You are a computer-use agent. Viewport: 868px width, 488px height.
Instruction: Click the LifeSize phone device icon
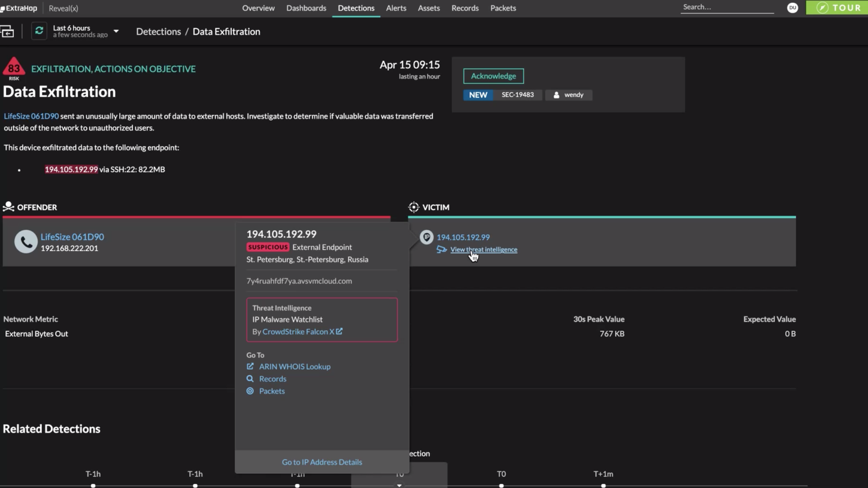[x=25, y=242]
